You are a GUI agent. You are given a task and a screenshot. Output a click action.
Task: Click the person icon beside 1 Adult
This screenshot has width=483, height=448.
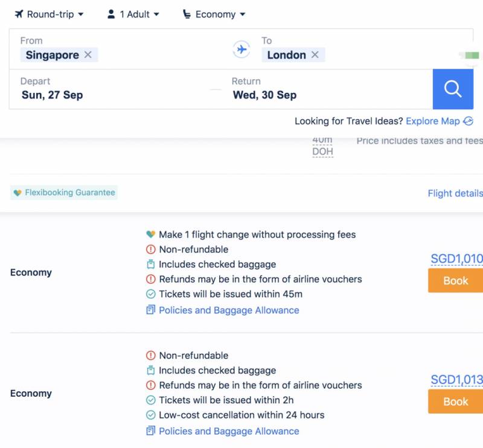111,14
